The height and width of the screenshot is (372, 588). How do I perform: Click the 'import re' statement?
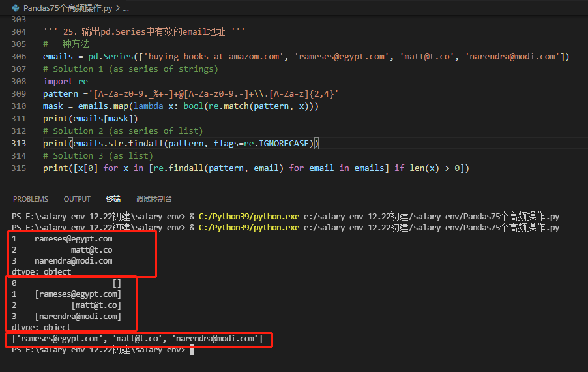(x=65, y=81)
